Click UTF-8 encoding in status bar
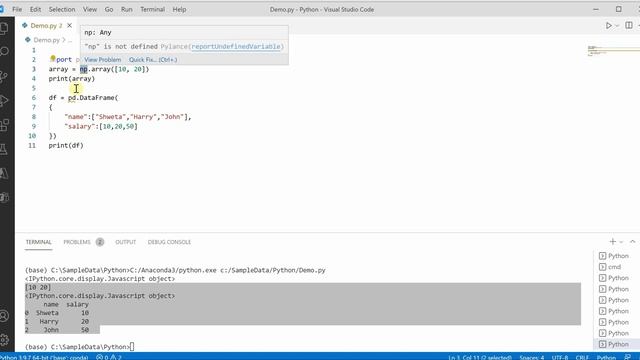 [x=560, y=357]
